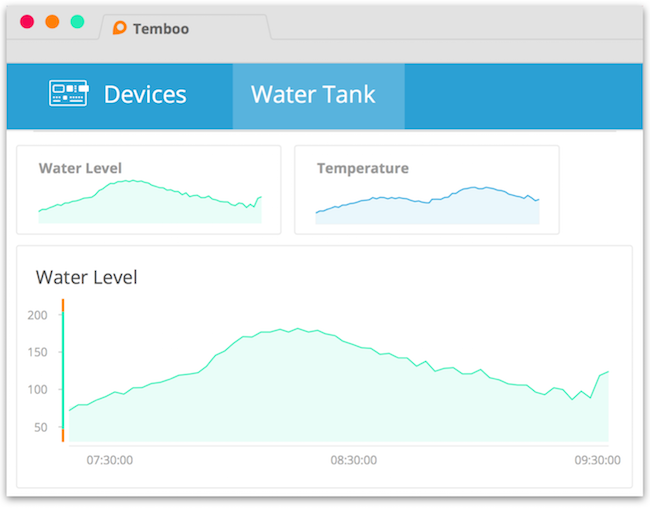Minimize the window with the orange button
Screen dimensions: 650x508
(x=52, y=21)
